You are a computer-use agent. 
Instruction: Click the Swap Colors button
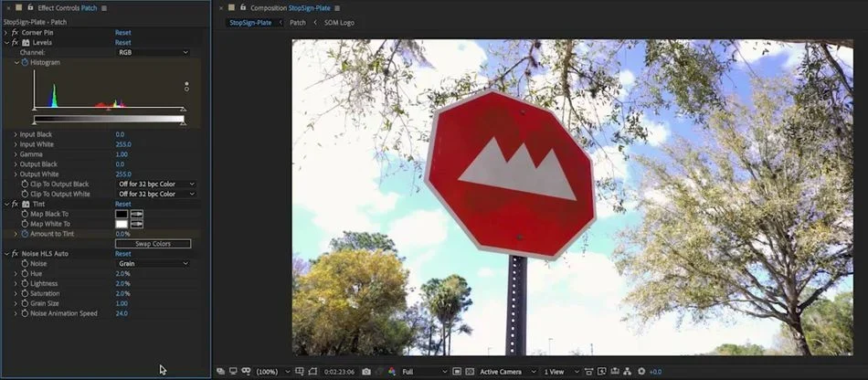pyautogui.click(x=153, y=244)
